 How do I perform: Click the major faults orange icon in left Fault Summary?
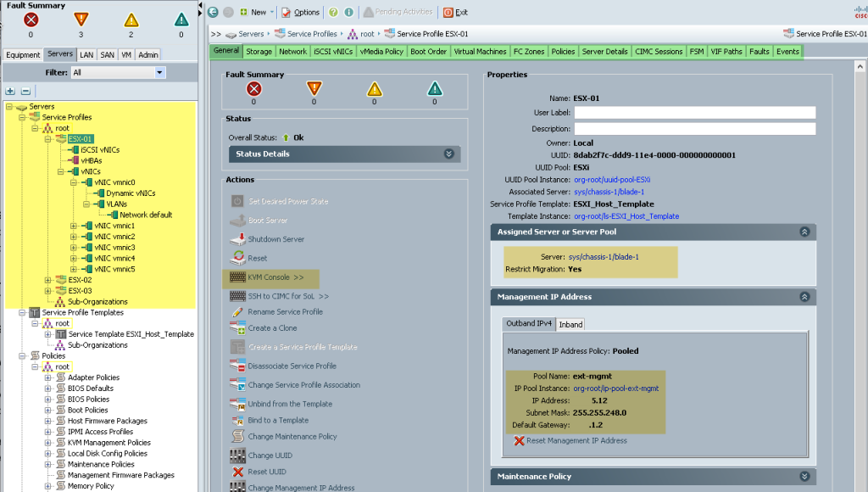pyautogui.click(x=81, y=20)
